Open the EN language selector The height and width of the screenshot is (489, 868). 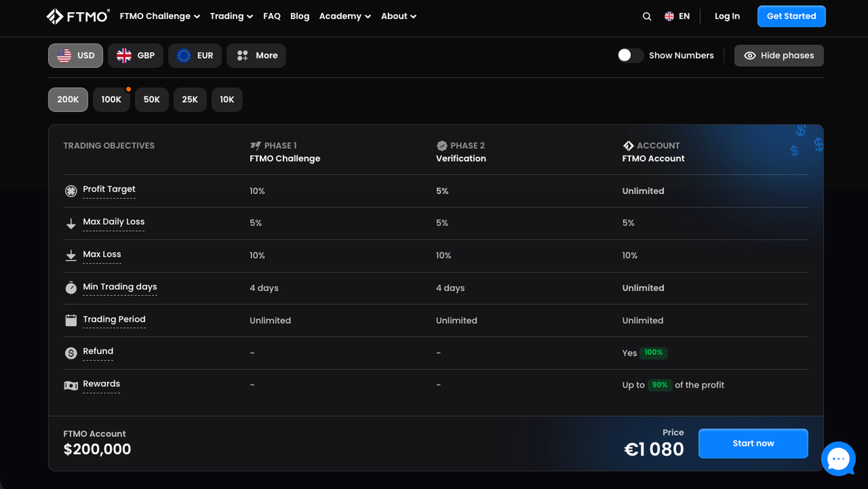pyautogui.click(x=677, y=16)
